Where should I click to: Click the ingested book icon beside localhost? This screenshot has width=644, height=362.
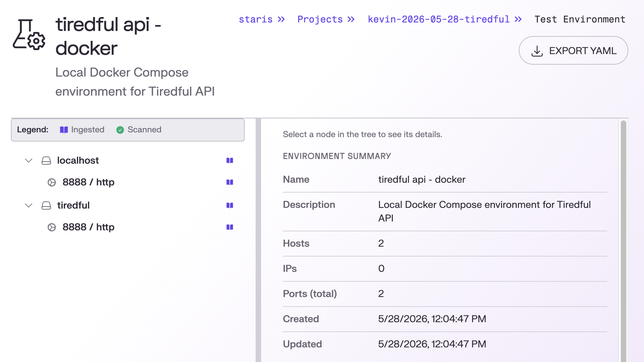point(230,161)
